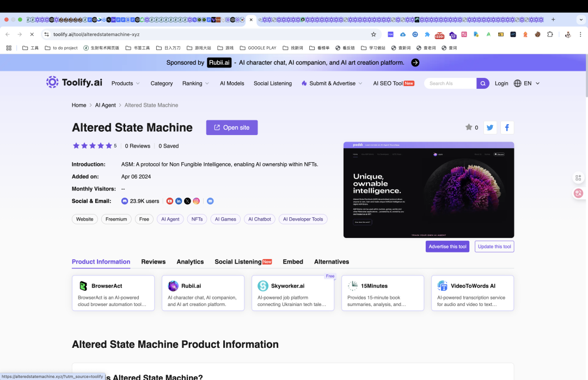Switch to the Social Listening tab
The height and width of the screenshot is (380, 588).
pyautogui.click(x=243, y=262)
